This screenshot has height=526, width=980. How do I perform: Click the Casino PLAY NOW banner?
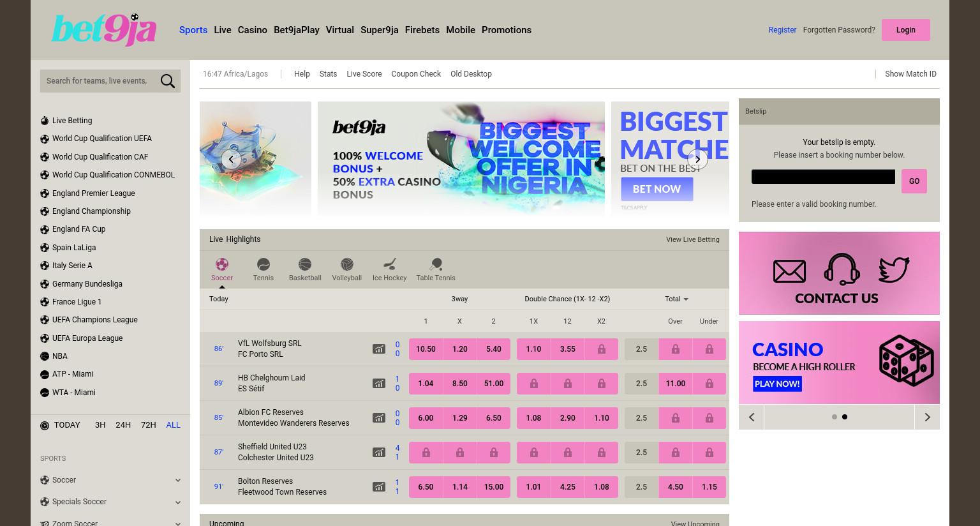[x=777, y=384]
